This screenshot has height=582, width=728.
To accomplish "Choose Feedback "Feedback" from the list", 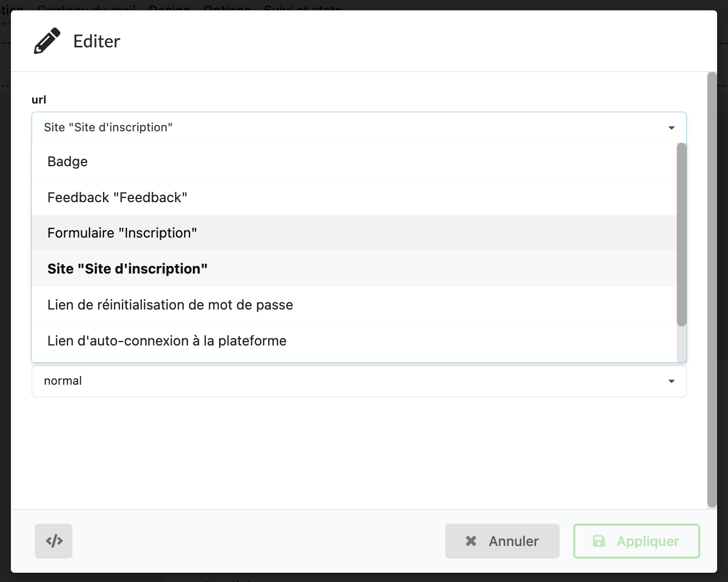I will [117, 197].
